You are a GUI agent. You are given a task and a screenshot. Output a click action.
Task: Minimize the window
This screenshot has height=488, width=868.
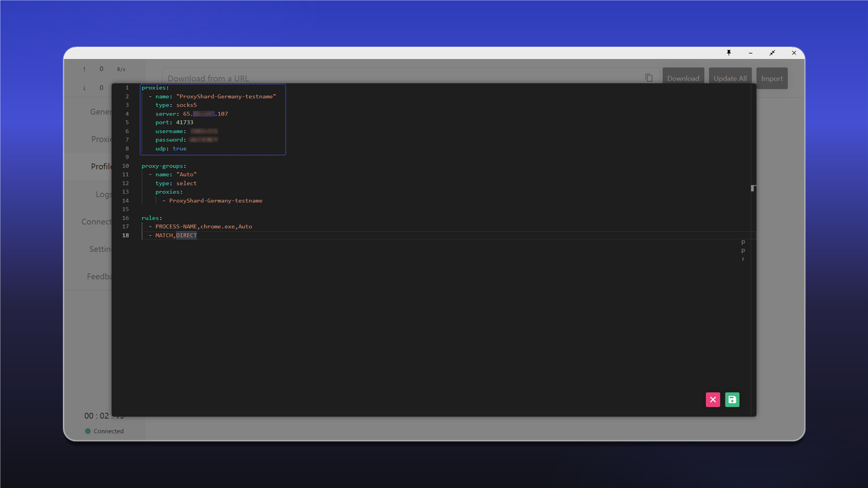tap(750, 53)
